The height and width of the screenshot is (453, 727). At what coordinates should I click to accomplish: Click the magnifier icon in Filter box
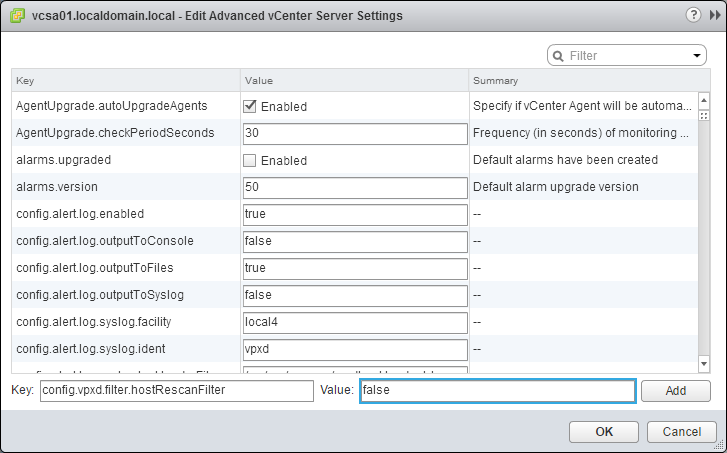click(x=558, y=56)
